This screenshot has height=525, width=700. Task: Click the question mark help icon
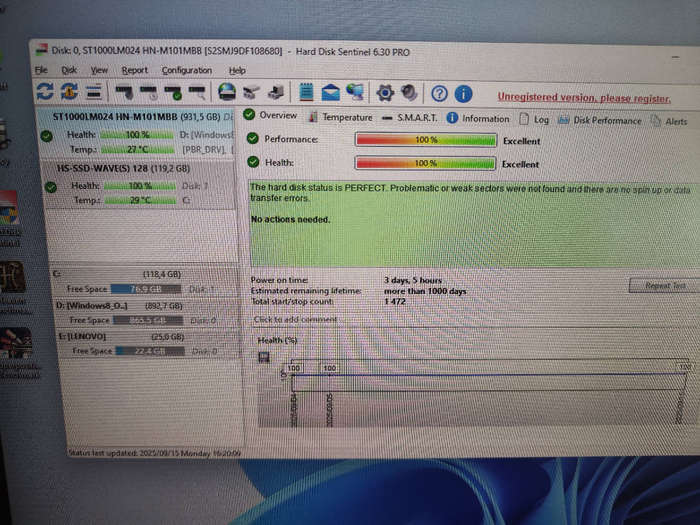click(x=439, y=94)
